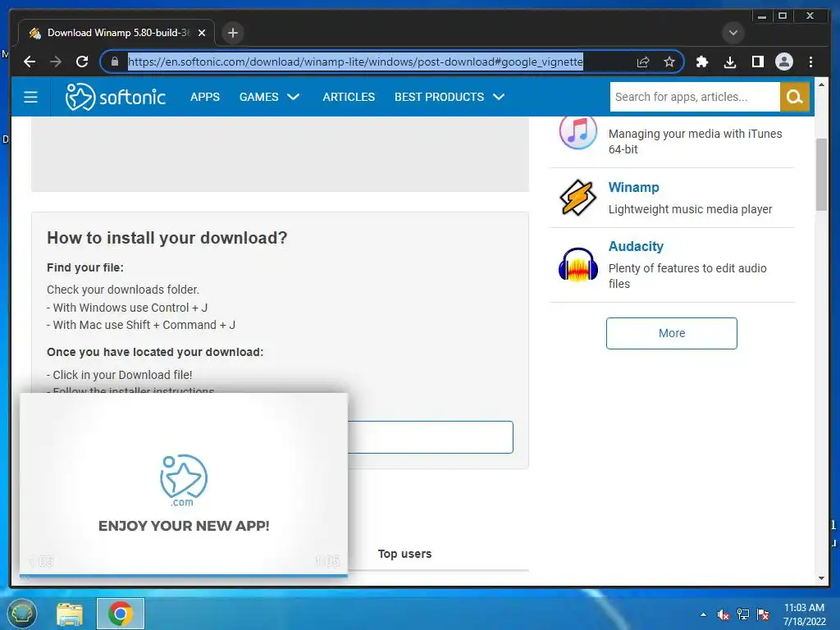This screenshot has height=630, width=840.
Task: Click the wide outlined button under instructions
Action: click(x=430, y=437)
